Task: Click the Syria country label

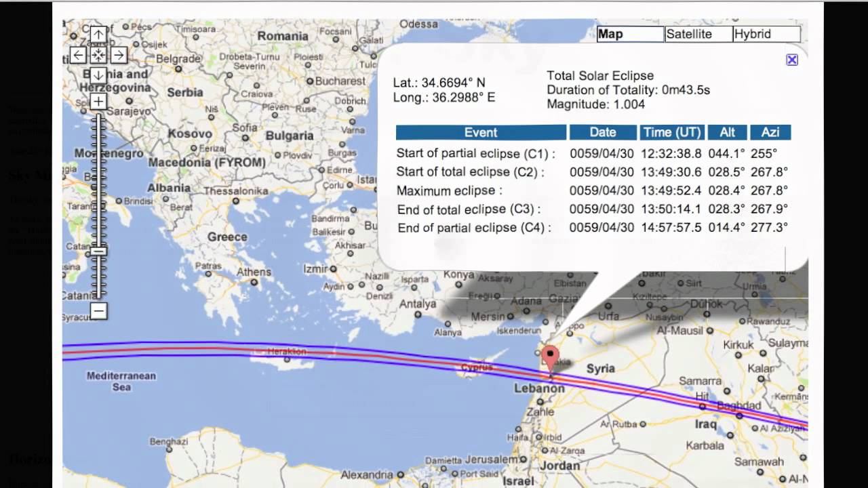Action: [600, 369]
